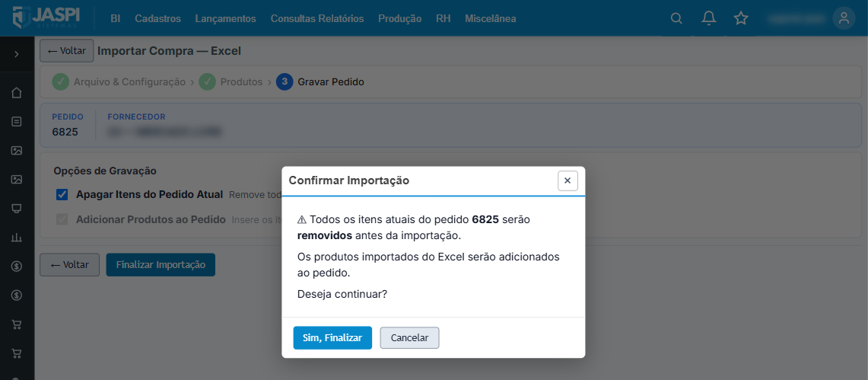This screenshot has height=380, width=868.
Task: Confirm with Sim, Finalizar button
Action: pyautogui.click(x=332, y=338)
